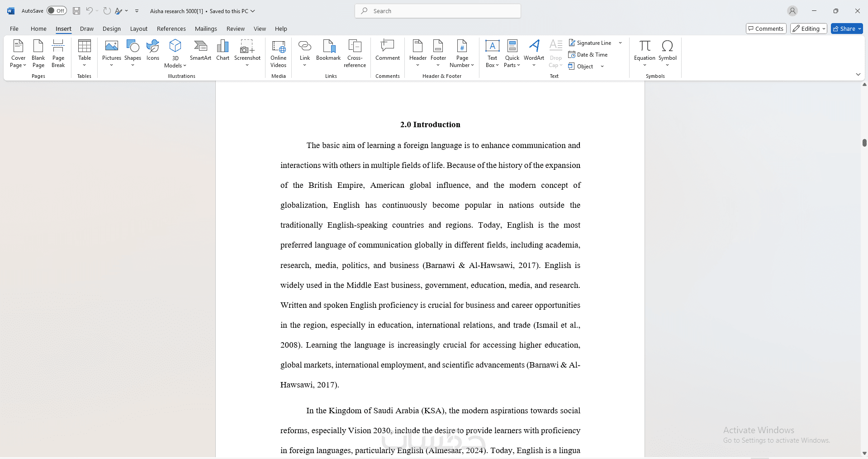Save the document with floppy icon
Viewport: 868px width, 459px height.
pos(76,11)
